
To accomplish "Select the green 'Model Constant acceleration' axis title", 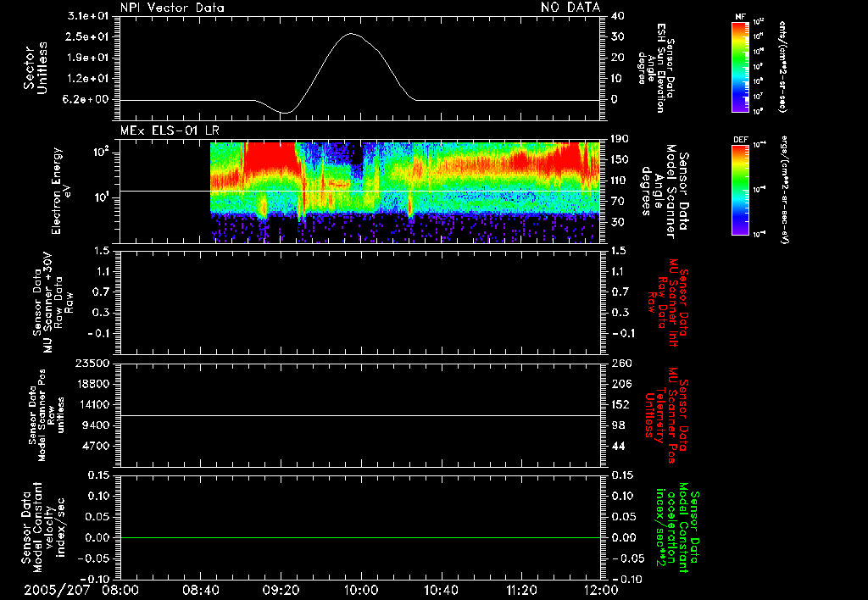I will [677, 527].
